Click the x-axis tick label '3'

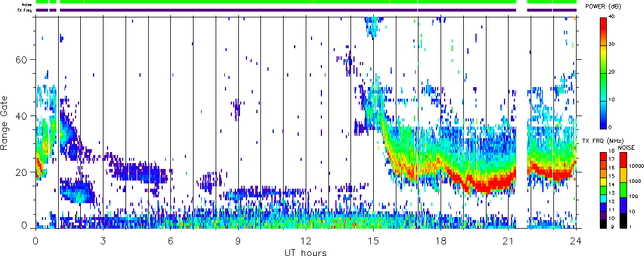pos(103,240)
